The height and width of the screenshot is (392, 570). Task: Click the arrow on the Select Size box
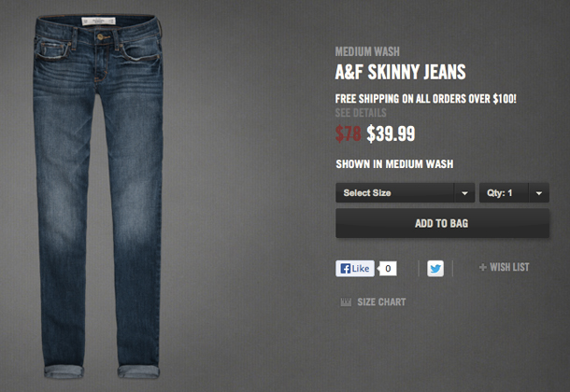point(464,193)
